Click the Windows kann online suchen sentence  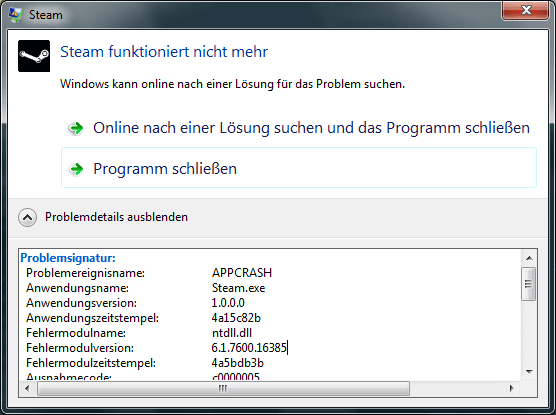pyautogui.click(x=232, y=84)
